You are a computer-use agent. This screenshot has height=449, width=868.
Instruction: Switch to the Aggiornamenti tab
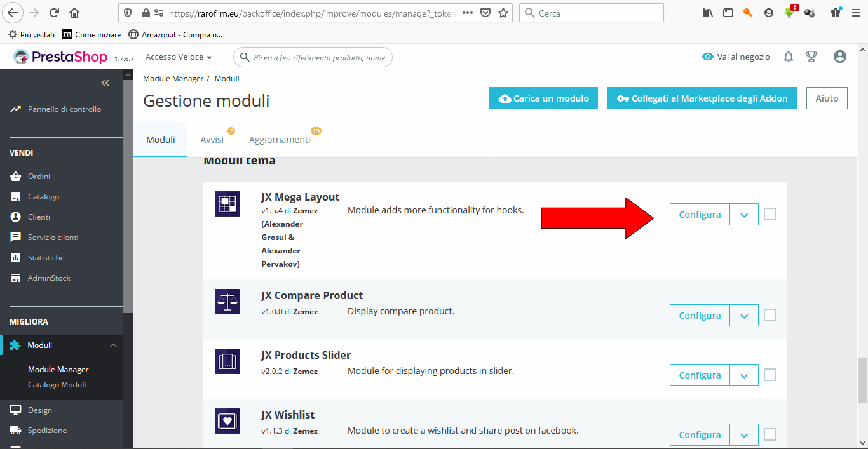click(x=280, y=140)
